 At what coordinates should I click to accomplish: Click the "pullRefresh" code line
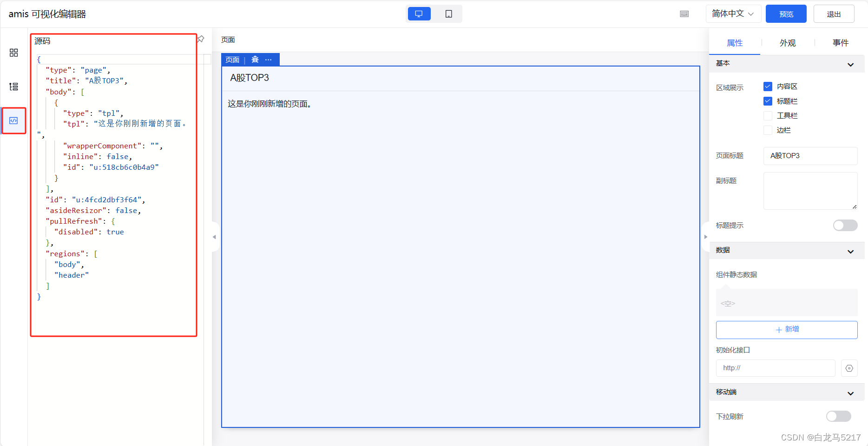[80, 221]
